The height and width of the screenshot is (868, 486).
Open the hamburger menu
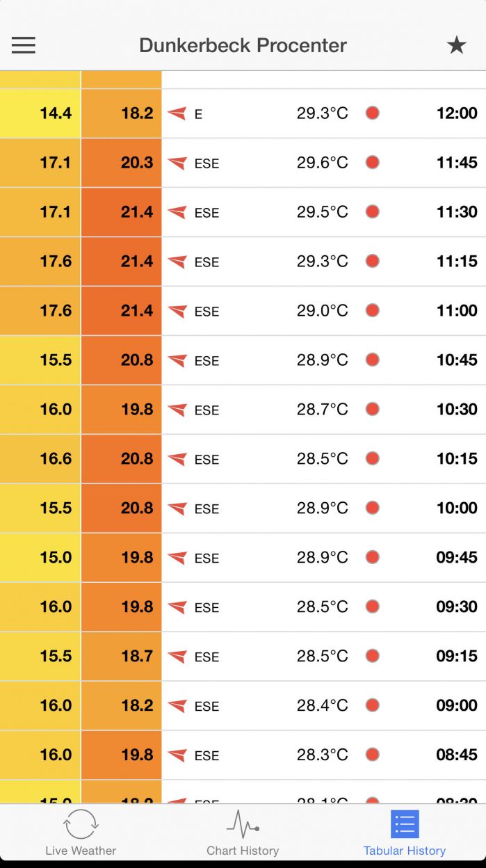(23, 45)
